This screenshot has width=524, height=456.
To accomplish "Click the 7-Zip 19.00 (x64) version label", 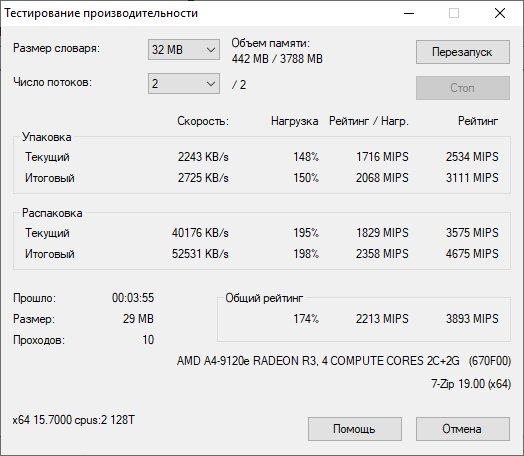I will click(x=471, y=384).
